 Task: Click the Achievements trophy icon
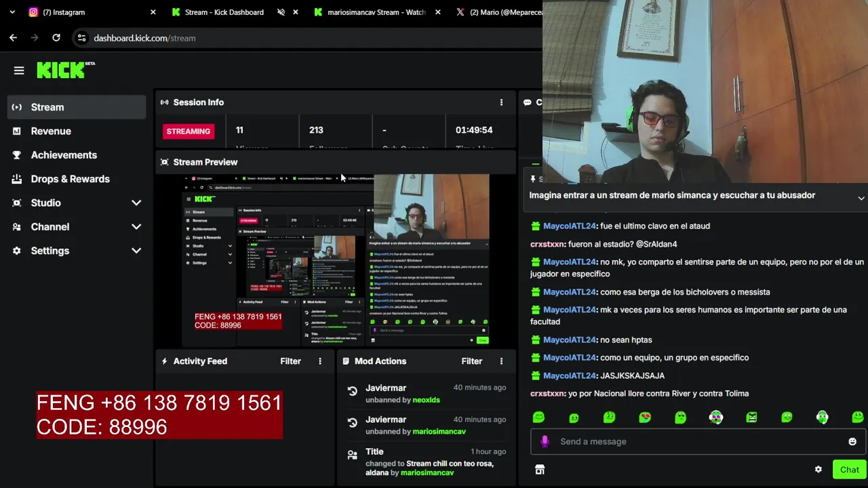click(17, 155)
